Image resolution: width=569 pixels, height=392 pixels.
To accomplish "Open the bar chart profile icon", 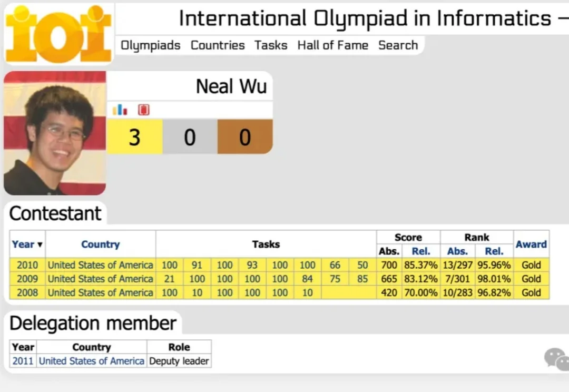I will click(120, 110).
